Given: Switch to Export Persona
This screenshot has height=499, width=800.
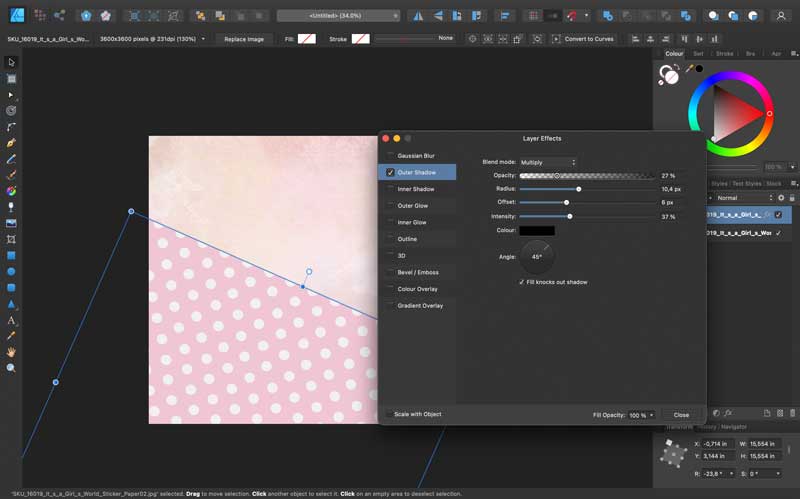Looking at the screenshot, I should (x=59, y=15).
